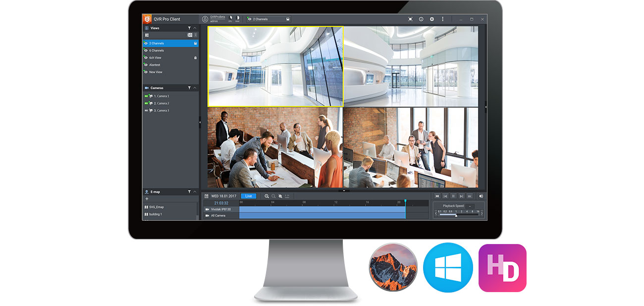Enter full screen mode from top bar

pyautogui.click(x=410, y=19)
